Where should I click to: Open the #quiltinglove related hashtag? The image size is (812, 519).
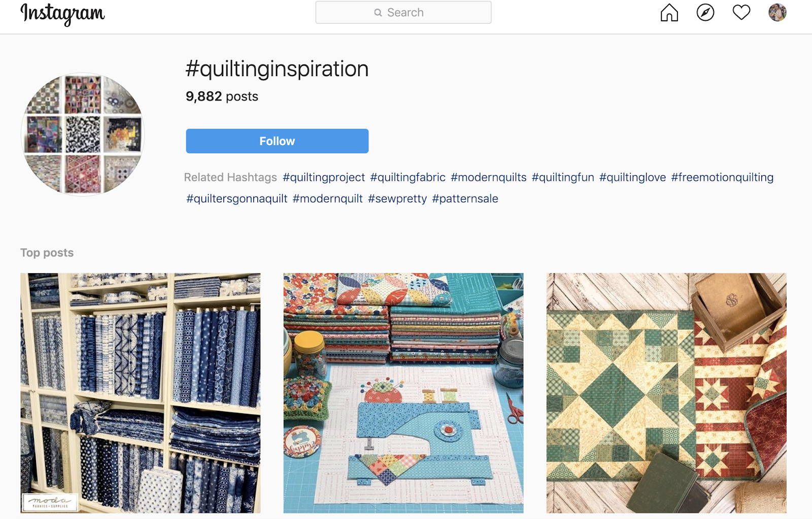pyautogui.click(x=632, y=177)
